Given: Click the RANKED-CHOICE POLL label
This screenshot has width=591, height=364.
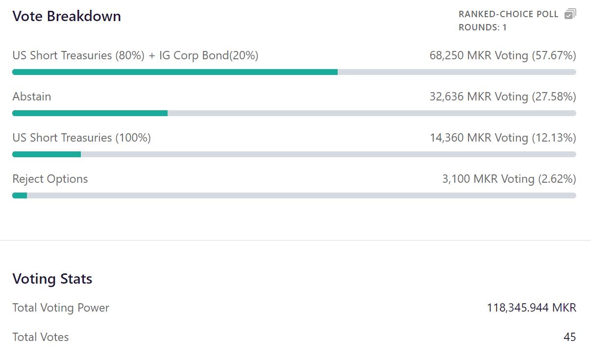Looking at the screenshot, I should (508, 14).
